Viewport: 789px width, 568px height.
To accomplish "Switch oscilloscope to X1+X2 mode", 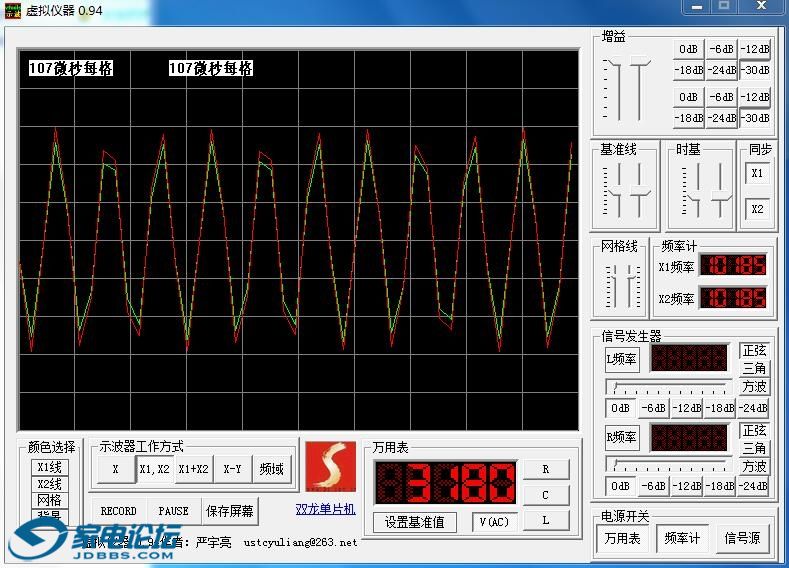I will [x=193, y=469].
